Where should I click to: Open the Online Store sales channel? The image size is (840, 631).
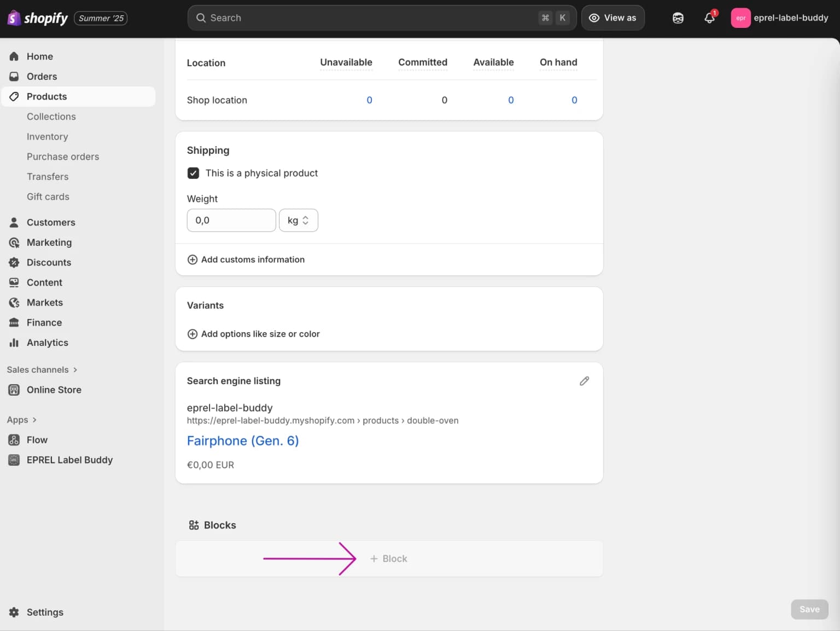[52, 389]
